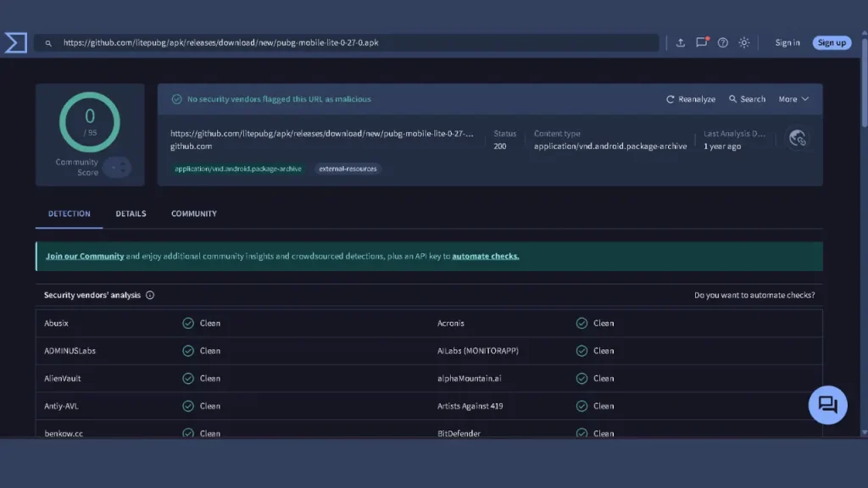This screenshot has width=868, height=488.
Task: Open the floating chat bubble button
Action: coord(827,405)
